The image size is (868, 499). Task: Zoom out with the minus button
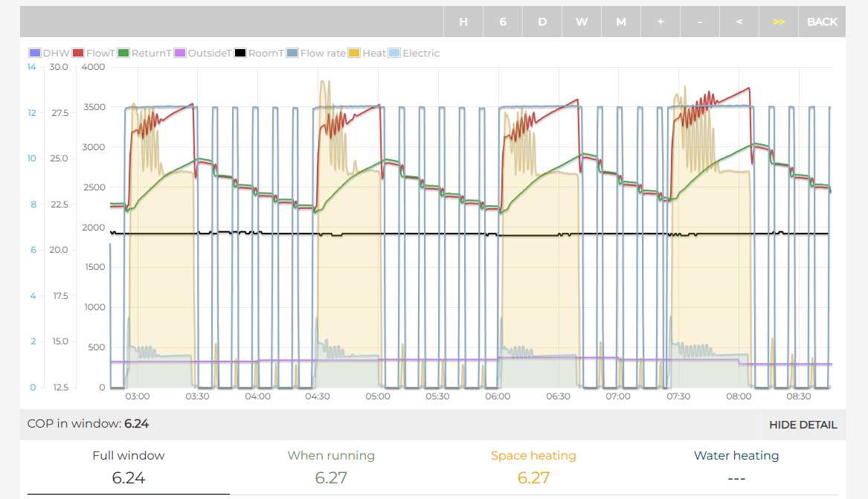(700, 22)
